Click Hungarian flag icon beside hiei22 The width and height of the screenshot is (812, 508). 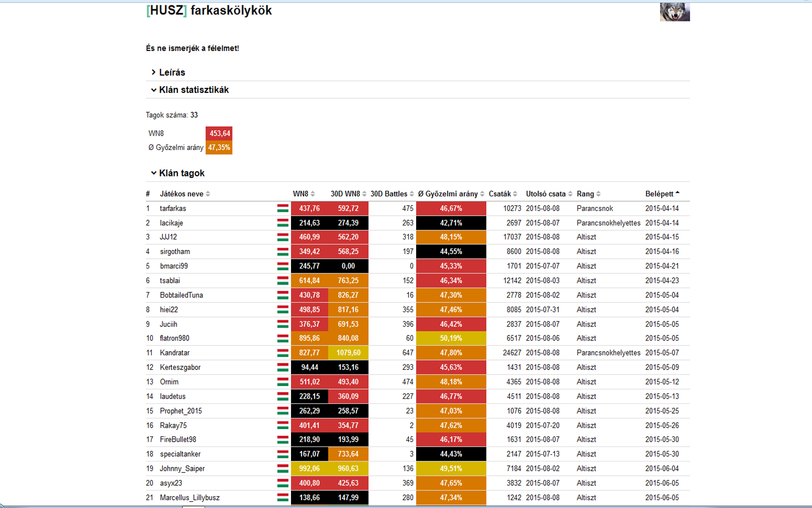click(x=283, y=310)
